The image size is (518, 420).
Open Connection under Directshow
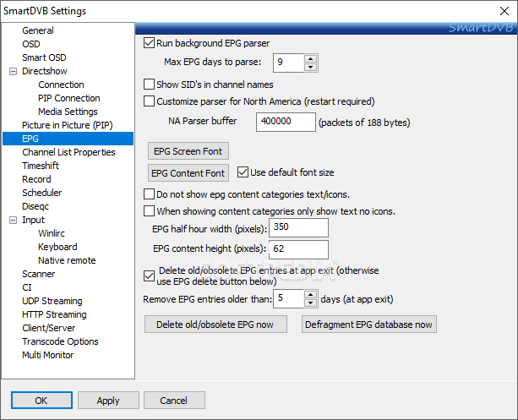tap(61, 85)
